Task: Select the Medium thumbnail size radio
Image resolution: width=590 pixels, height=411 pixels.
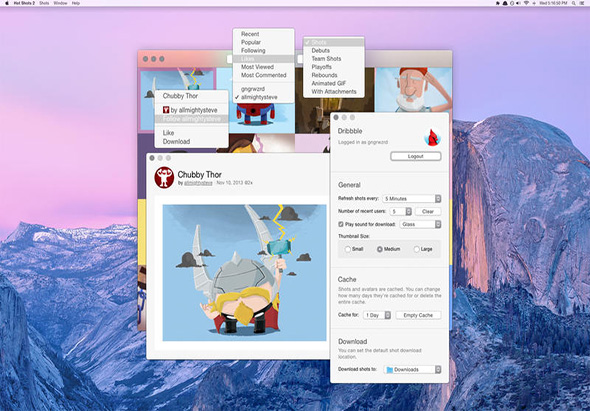Action: point(379,249)
